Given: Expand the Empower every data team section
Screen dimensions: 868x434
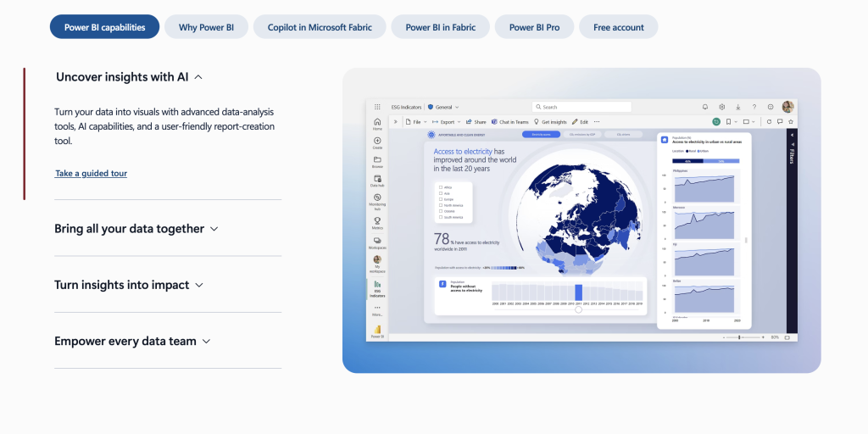Looking at the screenshot, I should click(x=132, y=342).
